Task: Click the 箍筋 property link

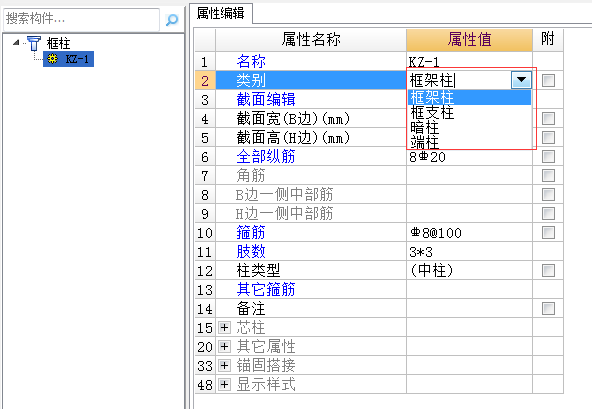Action: (251, 232)
